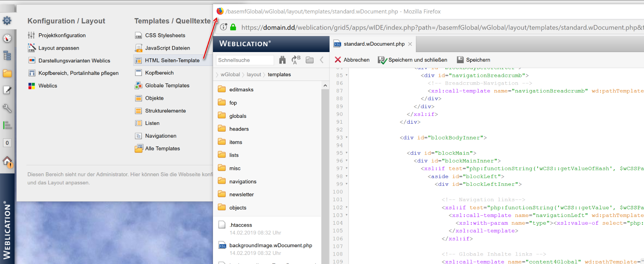Viewport: 644px width, 264px height.
Task: Open the file folder icon in the sidebar
Action: pyautogui.click(x=7, y=73)
